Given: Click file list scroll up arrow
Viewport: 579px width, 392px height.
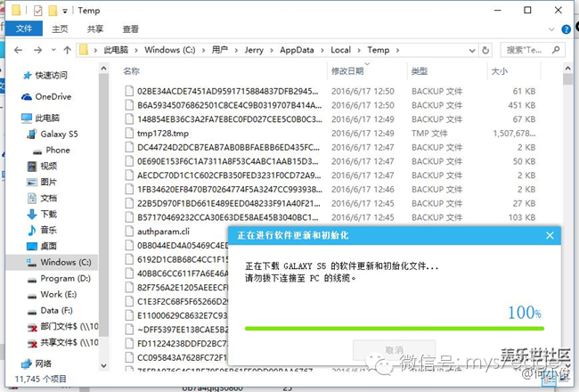Looking at the screenshot, I should [568, 69].
